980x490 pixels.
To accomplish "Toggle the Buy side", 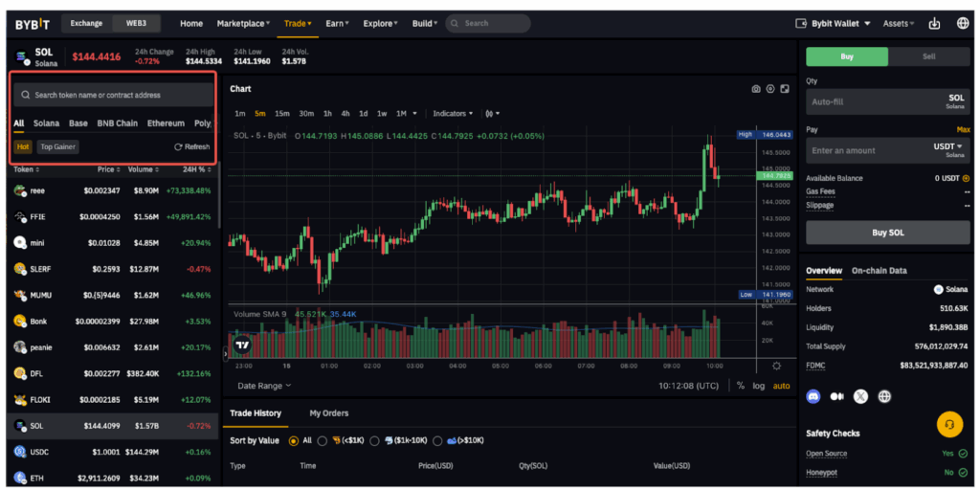I will [847, 56].
